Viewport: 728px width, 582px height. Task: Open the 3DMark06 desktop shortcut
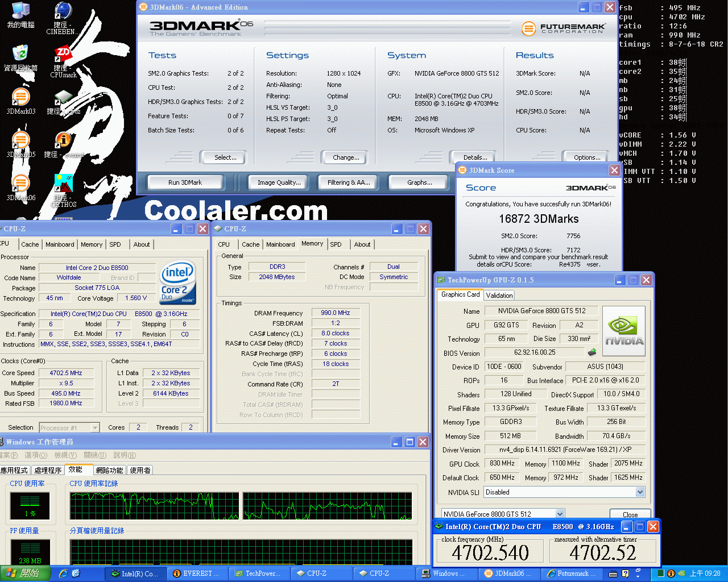(20, 188)
